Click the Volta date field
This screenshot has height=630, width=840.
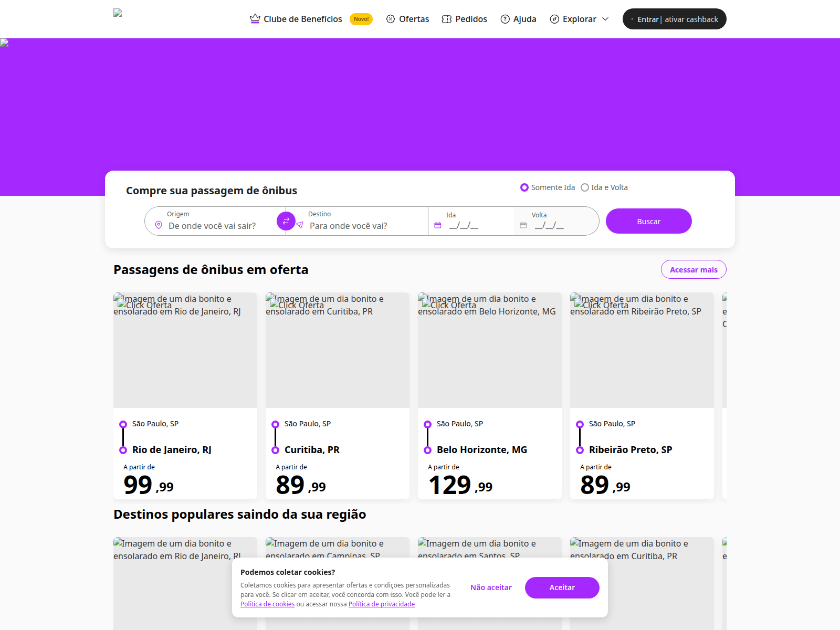click(556, 221)
